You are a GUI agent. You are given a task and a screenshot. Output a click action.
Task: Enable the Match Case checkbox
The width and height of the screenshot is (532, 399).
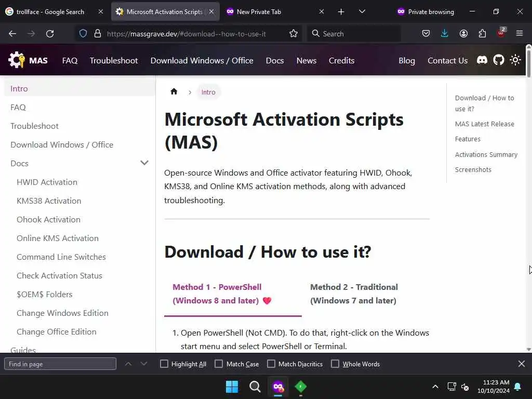(219, 364)
